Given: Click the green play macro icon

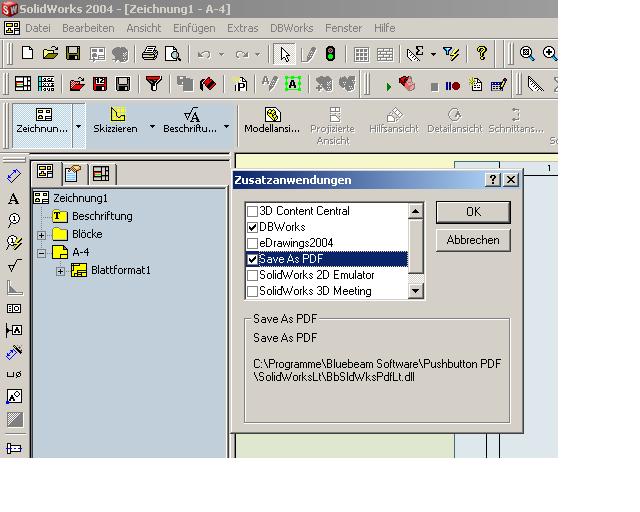Looking at the screenshot, I should (389, 87).
